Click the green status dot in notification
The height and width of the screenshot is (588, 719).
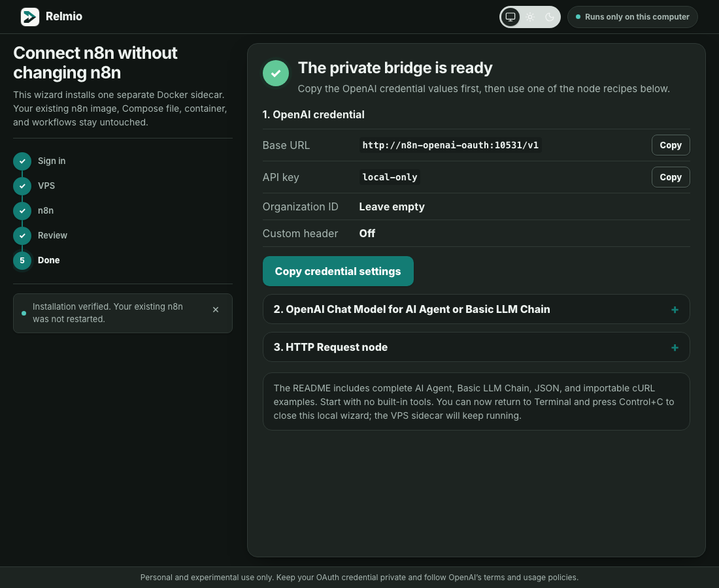[x=24, y=314]
